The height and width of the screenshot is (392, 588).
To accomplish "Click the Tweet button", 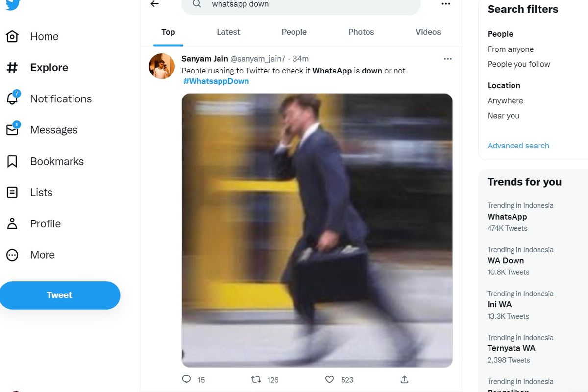I will tap(60, 295).
